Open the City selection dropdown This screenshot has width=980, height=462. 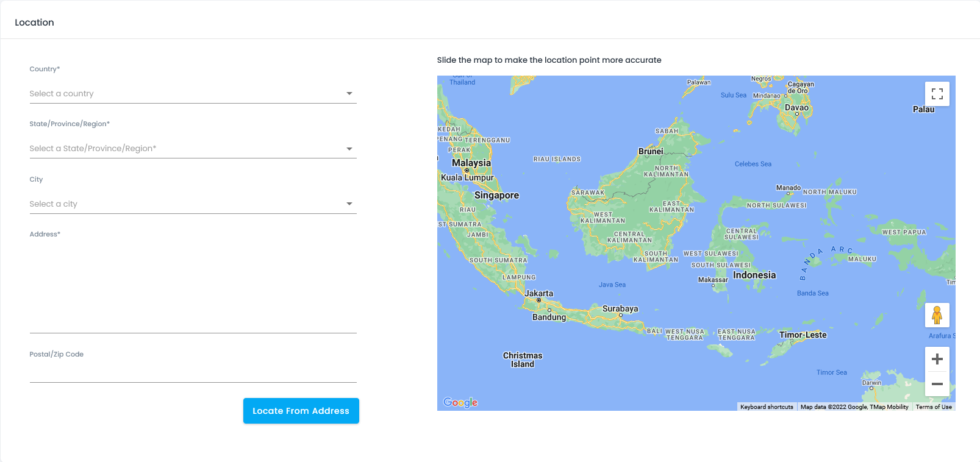(193, 204)
